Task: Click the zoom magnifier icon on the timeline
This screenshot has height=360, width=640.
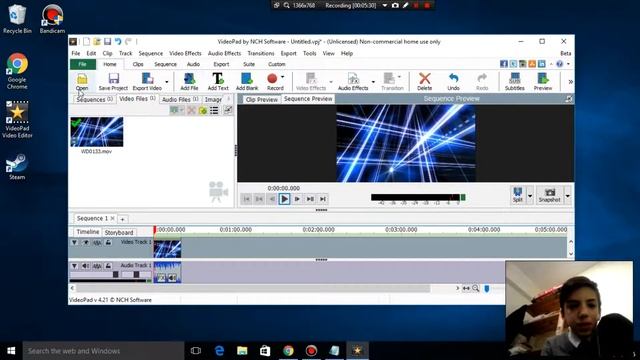Action: [x=476, y=289]
